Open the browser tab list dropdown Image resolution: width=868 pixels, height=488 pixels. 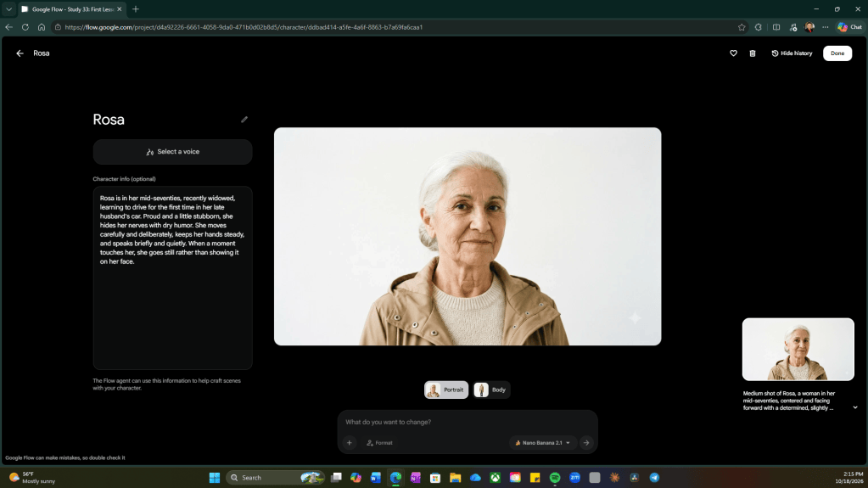coord(8,8)
